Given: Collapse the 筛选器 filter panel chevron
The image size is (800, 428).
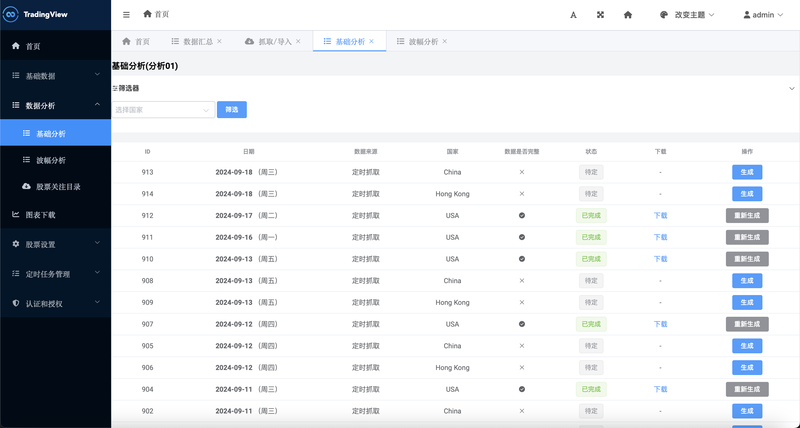Looking at the screenshot, I should (792, 88).
